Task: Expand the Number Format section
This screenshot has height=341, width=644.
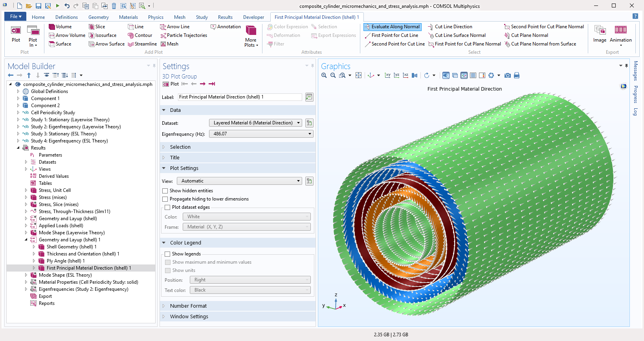Action: pyautogui.click(x=188, y=306)
